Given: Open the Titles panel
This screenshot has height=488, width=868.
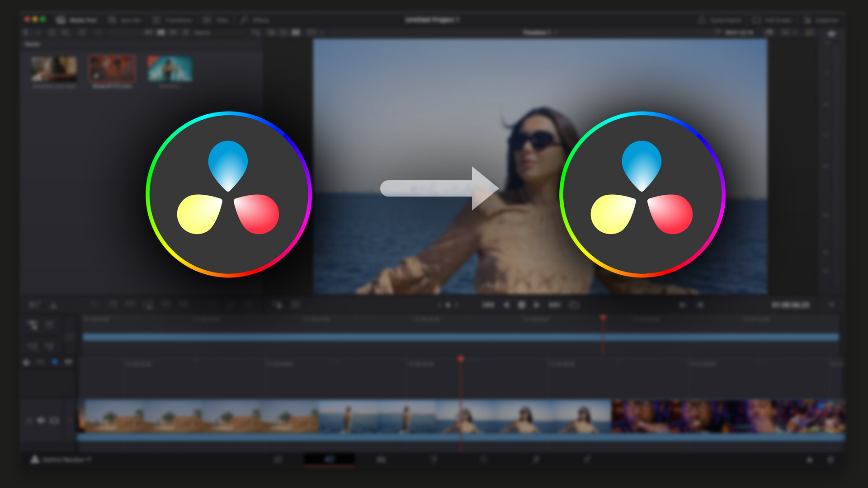Looking at the screenshot, I should click(216, 20).
